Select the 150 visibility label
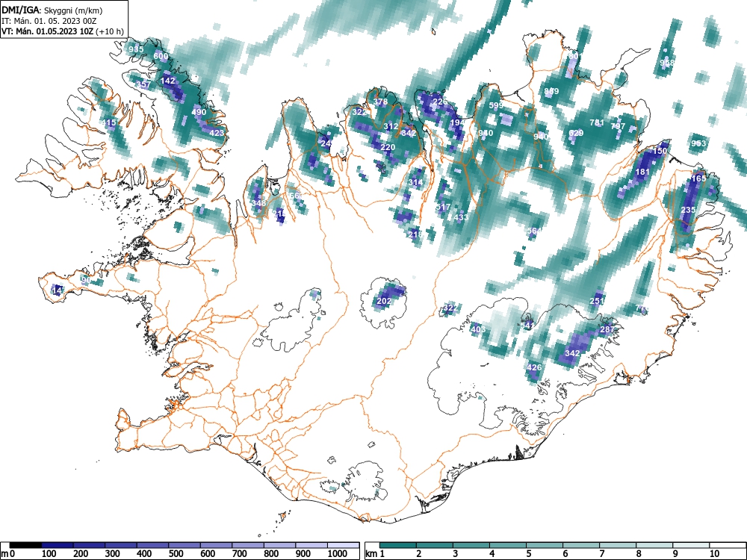The image size is (747, 560). coord(660,151)
